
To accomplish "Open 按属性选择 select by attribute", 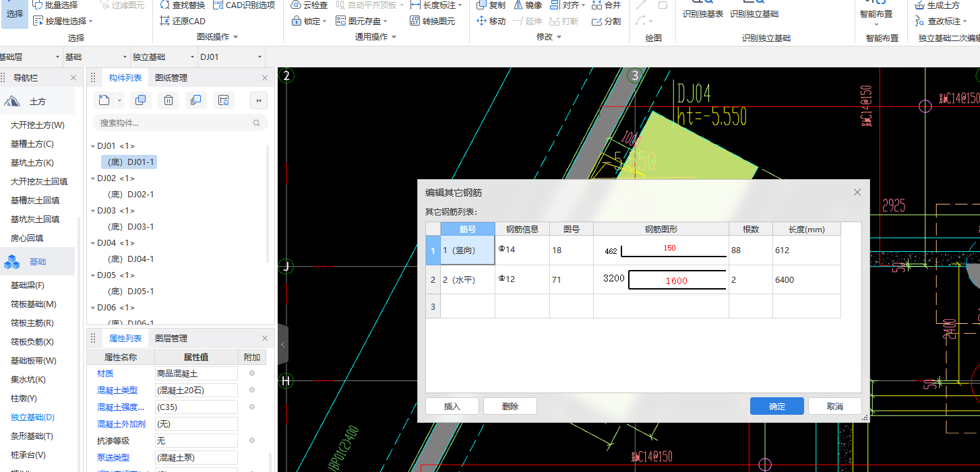I will coord(63,22).
